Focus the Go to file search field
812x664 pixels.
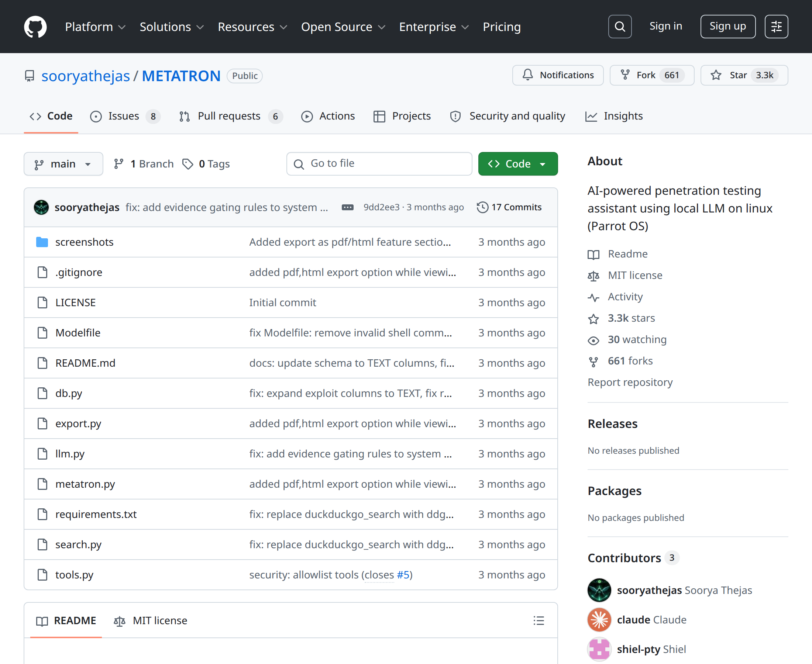[379, 164]
